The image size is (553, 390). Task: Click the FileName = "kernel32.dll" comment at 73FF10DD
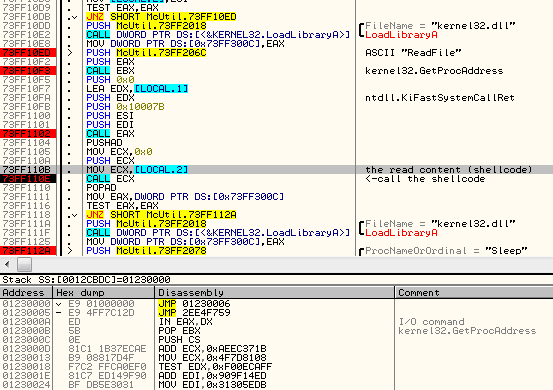coord(440,26)
